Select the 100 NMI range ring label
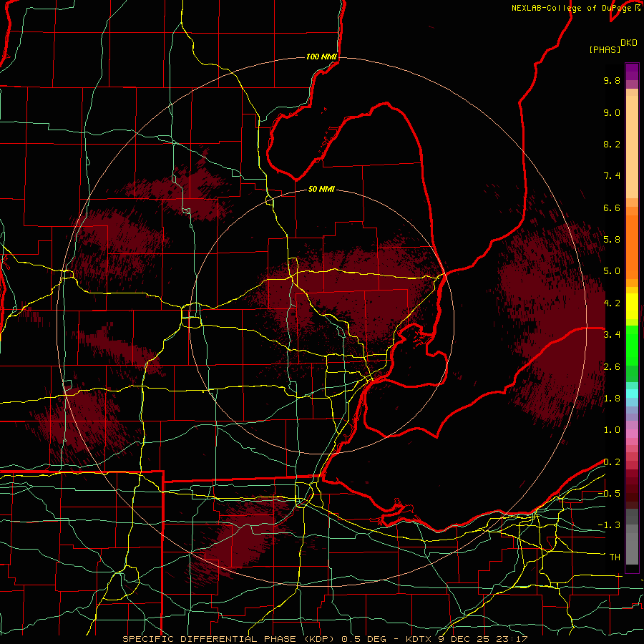Viewport: 644px width, 644px height. coord(321,57)
